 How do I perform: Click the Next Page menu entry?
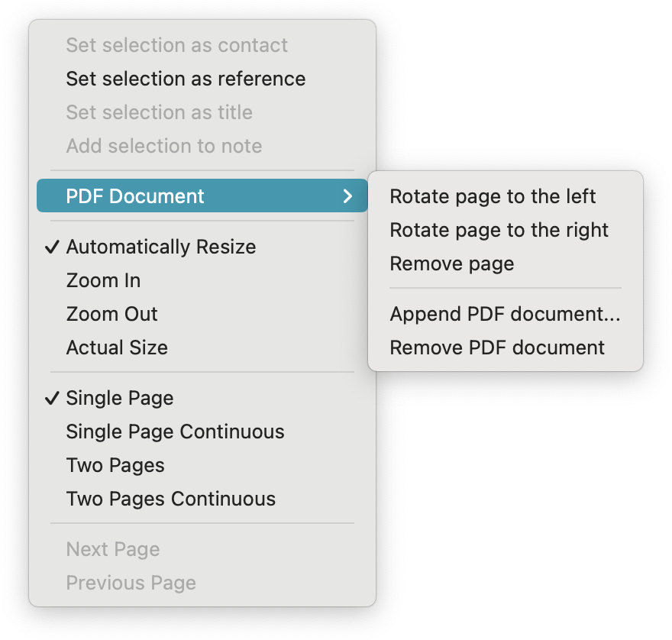113,549
